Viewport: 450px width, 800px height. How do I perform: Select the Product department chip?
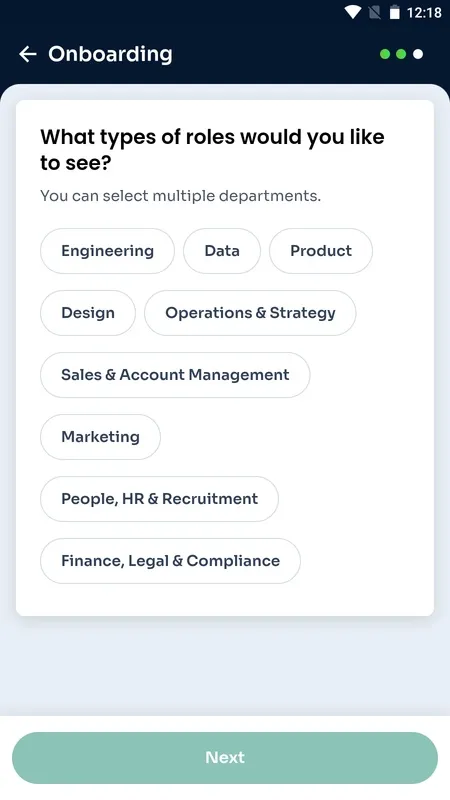321,251
